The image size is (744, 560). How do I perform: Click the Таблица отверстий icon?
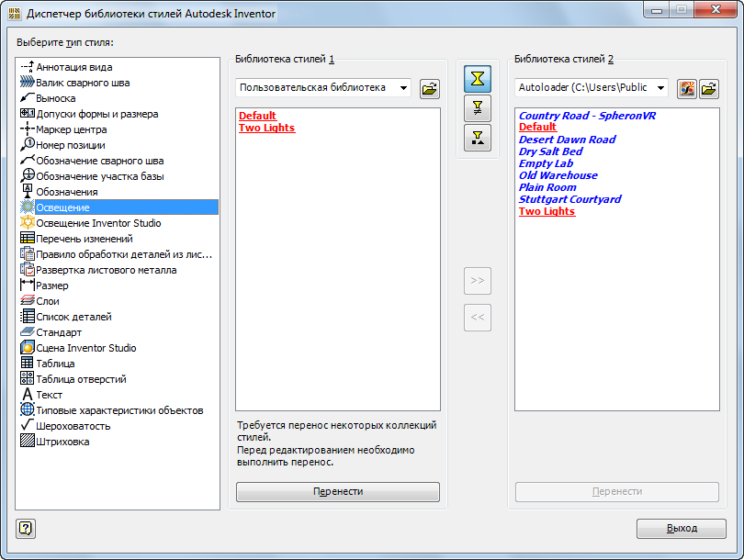tap(28, 378)
